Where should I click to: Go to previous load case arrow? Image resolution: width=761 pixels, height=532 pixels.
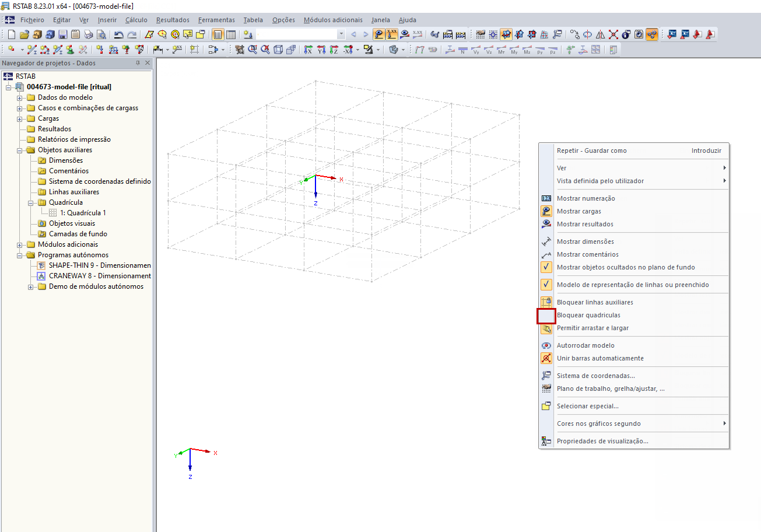point(353,34)
